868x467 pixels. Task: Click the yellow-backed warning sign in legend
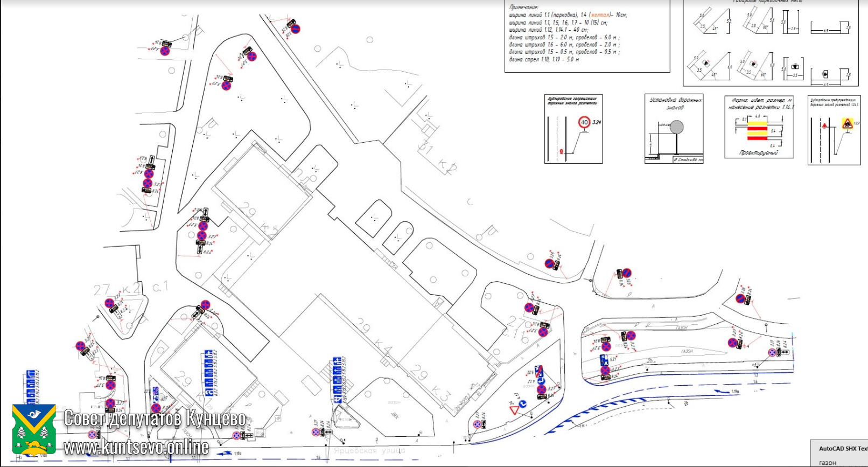(x=848, y=124)
